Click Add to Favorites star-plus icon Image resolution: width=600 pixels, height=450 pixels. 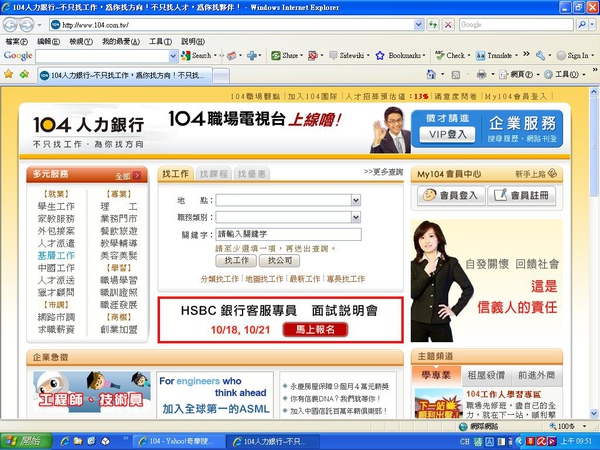click(x=24, y=74)
